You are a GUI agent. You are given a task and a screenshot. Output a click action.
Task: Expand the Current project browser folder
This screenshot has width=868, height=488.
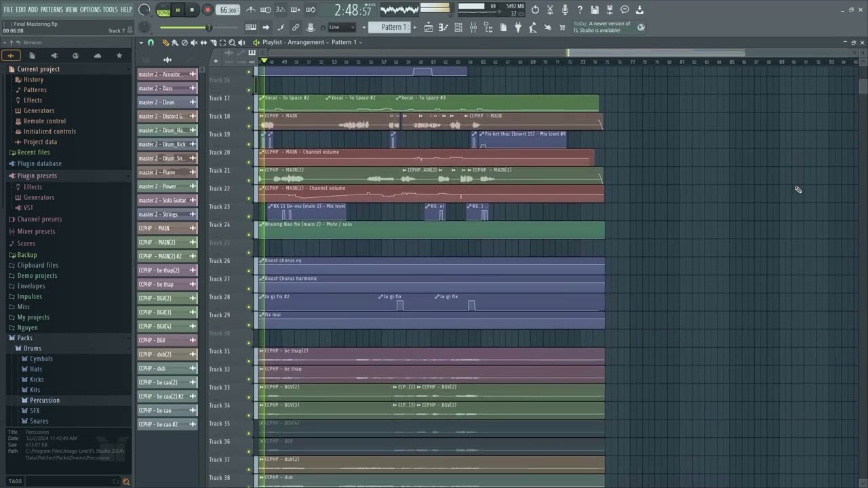point(38,69)
